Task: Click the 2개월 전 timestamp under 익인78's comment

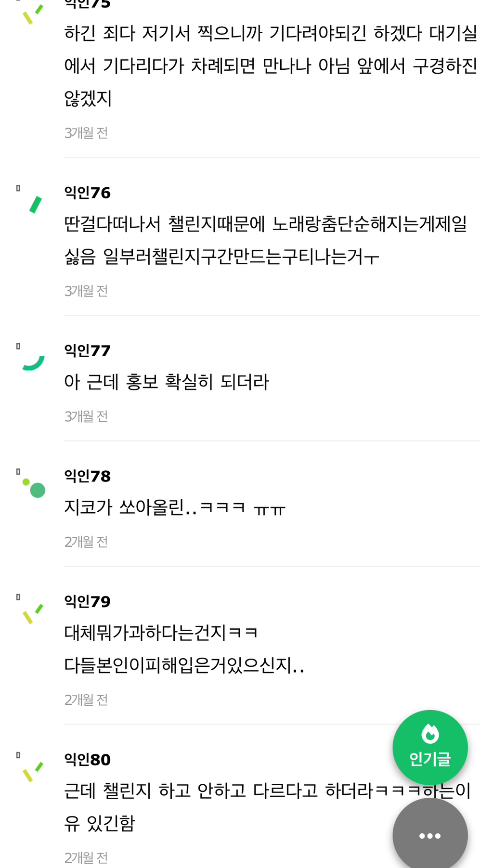Action: pyautogui.click(x=86, y=542)
